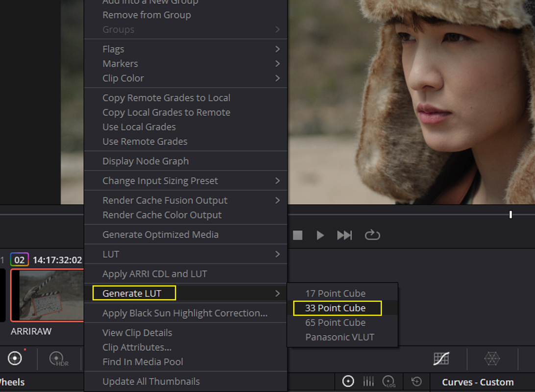Open the Color Wheels palette icon
535x392 pixels.
click(x=15, y=358)
